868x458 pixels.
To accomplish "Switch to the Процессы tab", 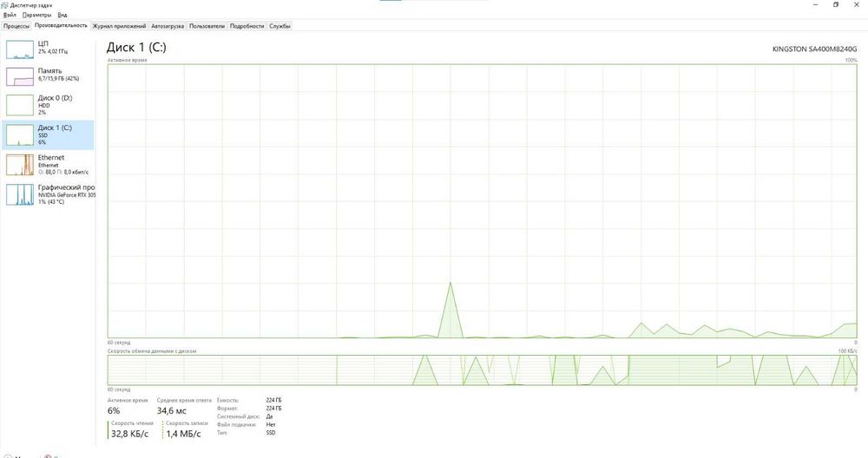I will pos(16,26).
